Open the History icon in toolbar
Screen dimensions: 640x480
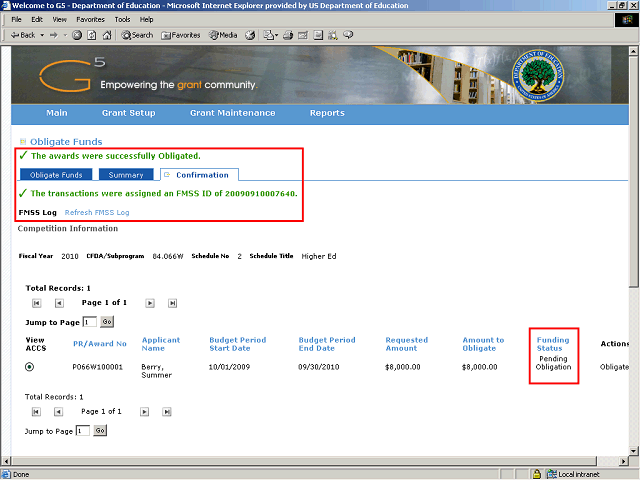pos(250,36)
